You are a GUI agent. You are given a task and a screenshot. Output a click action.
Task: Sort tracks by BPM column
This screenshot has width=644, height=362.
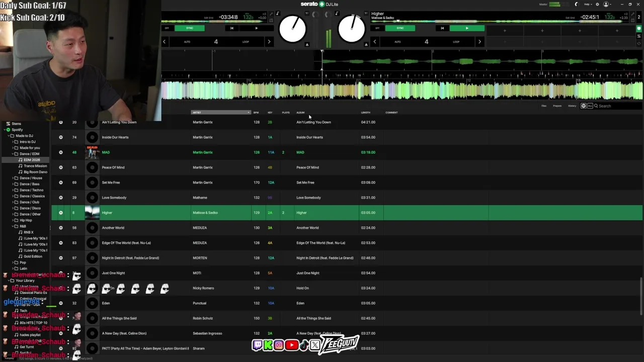(x=256, y=113)
